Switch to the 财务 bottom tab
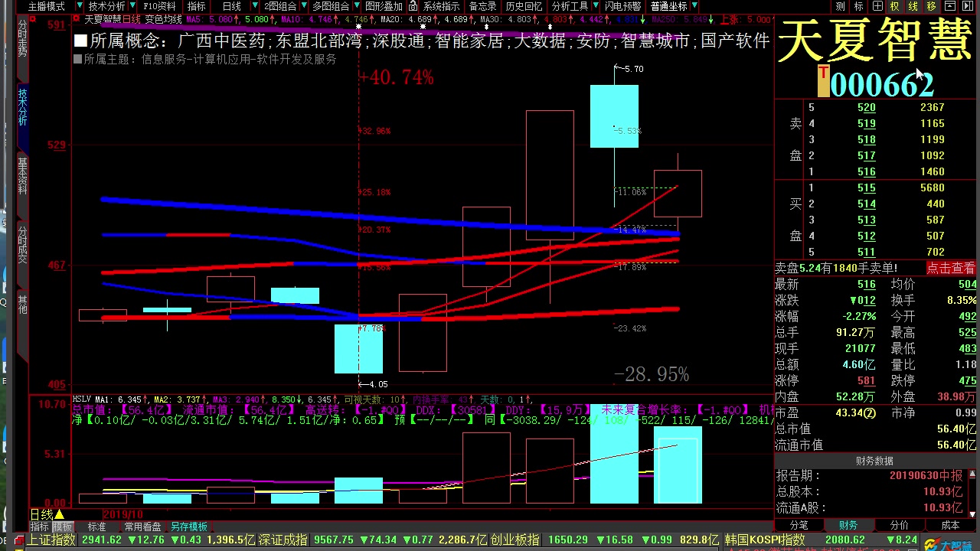Image resolution: width=980 pixels, height=551 pixels. (848, 525)
